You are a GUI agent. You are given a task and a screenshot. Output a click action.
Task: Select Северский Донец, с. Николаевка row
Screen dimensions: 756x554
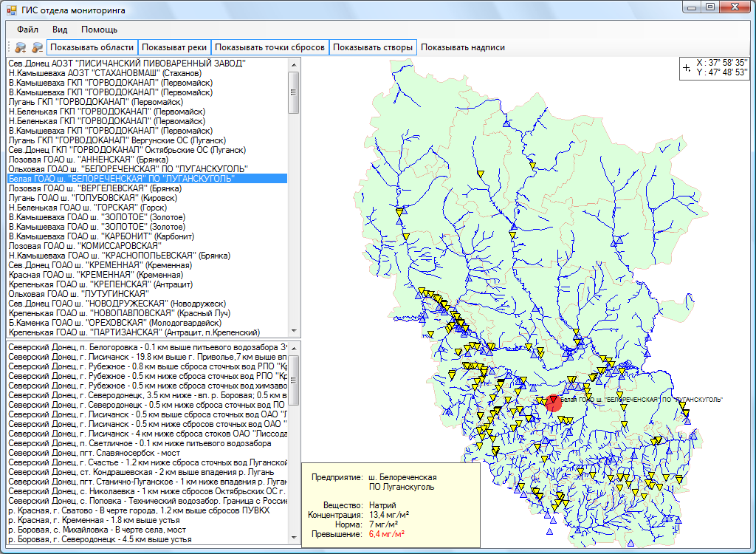click(148, 491)
